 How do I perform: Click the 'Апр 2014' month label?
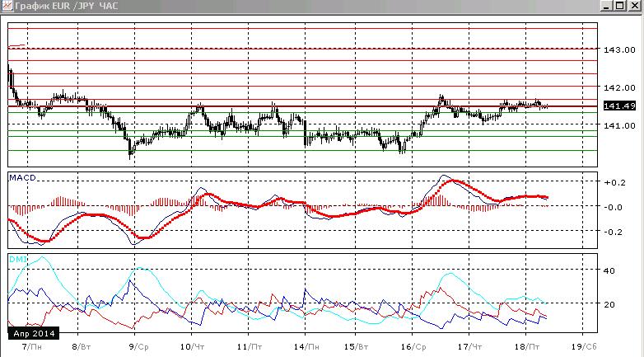point(34,334)
